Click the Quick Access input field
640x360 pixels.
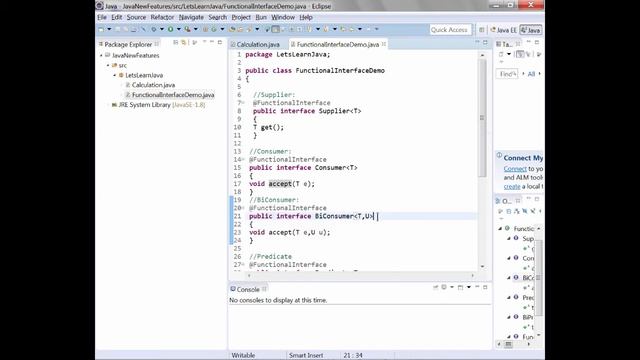(450, 30)
